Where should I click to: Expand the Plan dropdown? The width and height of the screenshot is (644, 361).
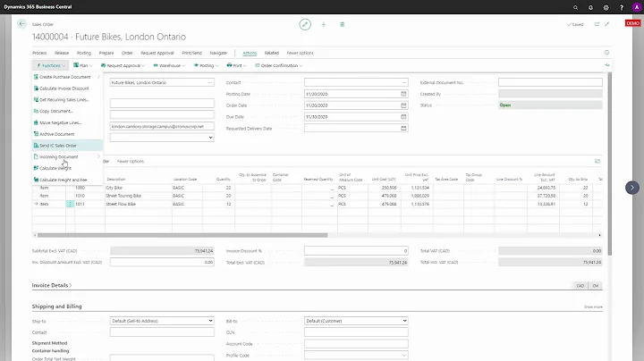coord(82,65)
